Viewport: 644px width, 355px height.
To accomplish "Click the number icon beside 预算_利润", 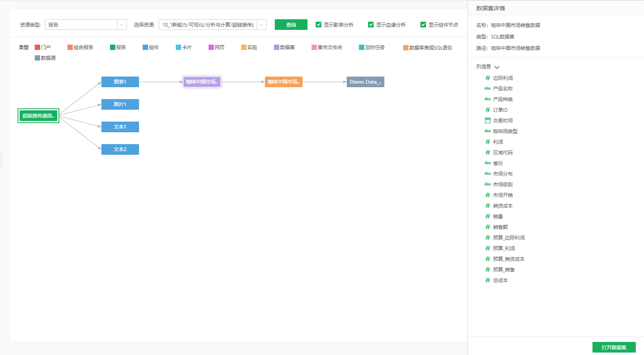I will [487, 248].
